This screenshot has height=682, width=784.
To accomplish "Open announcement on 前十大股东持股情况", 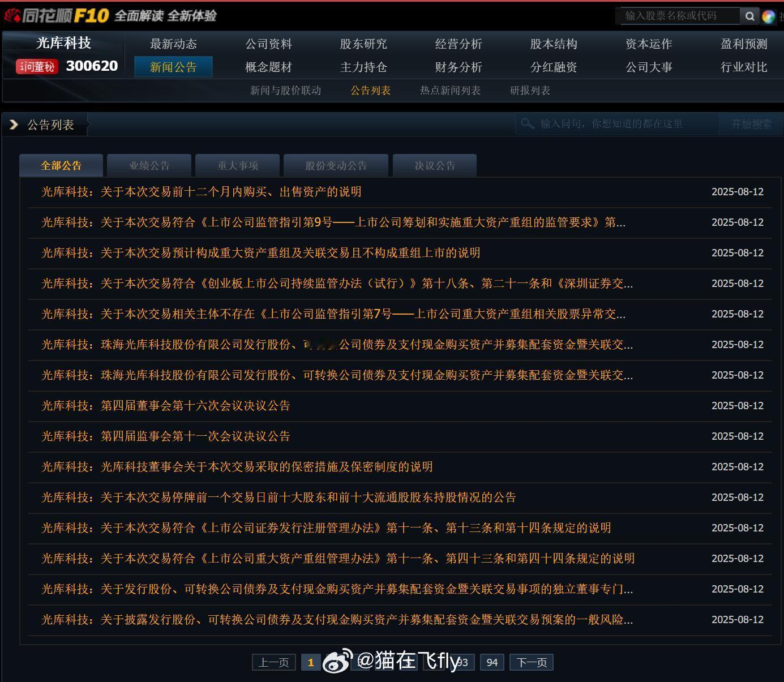I will click(x=279, y=497).
